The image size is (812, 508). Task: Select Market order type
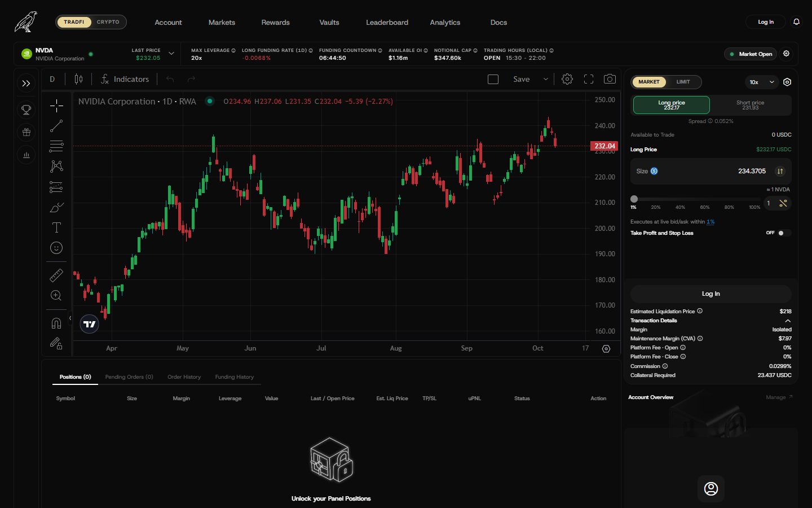coord(649,82)
